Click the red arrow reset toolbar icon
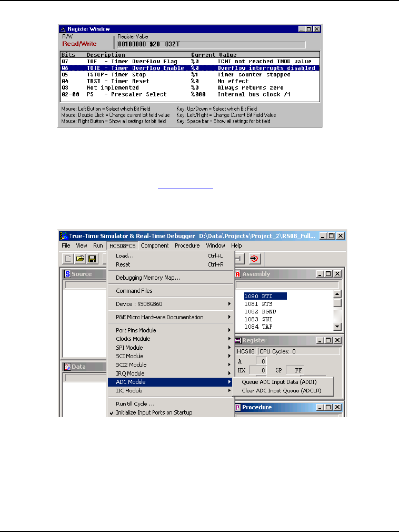 pyautogui.click(x=254, y=259)
